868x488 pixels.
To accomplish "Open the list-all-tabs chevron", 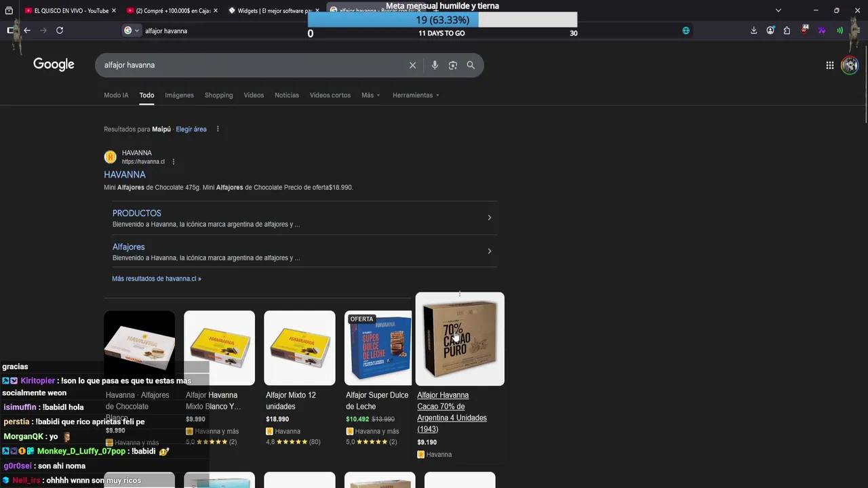I will (x=778, y=10).
